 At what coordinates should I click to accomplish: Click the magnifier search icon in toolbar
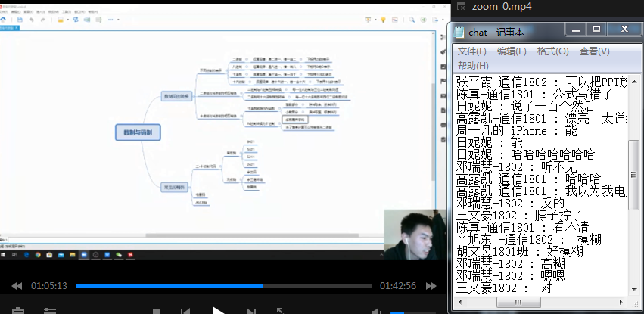tap(412, 19)
